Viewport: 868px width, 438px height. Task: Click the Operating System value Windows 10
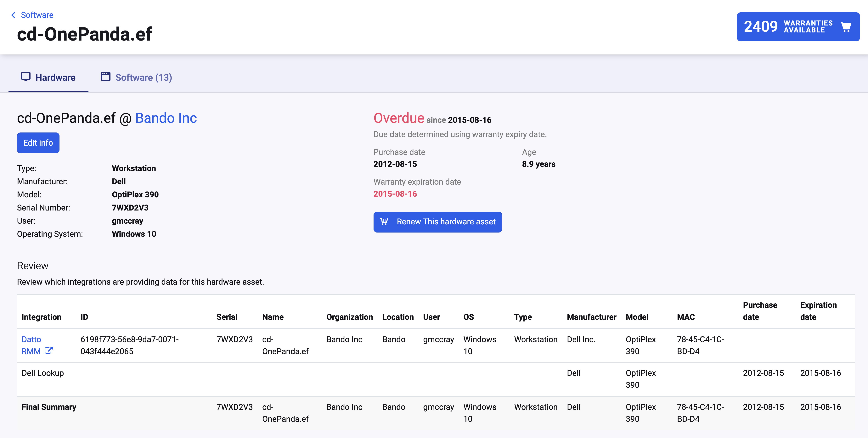click(x=134, y=234)
